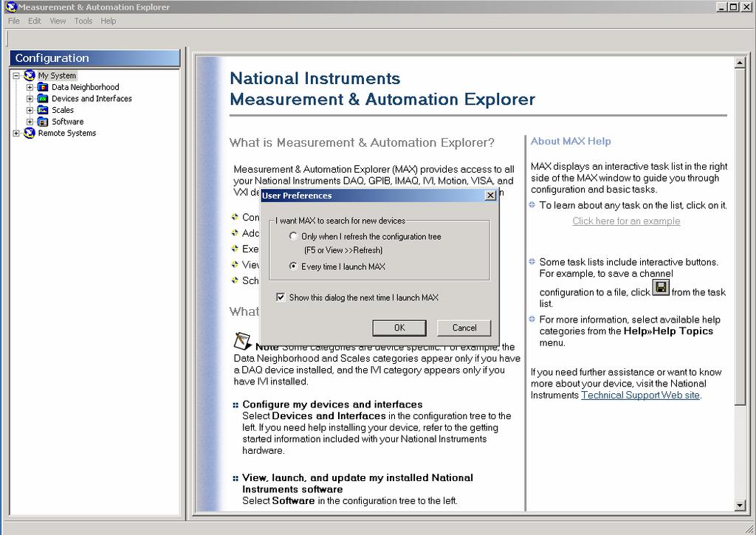This screenshot has width=756, height=535.
Task: Open the Tools menu
Action: 83,21
